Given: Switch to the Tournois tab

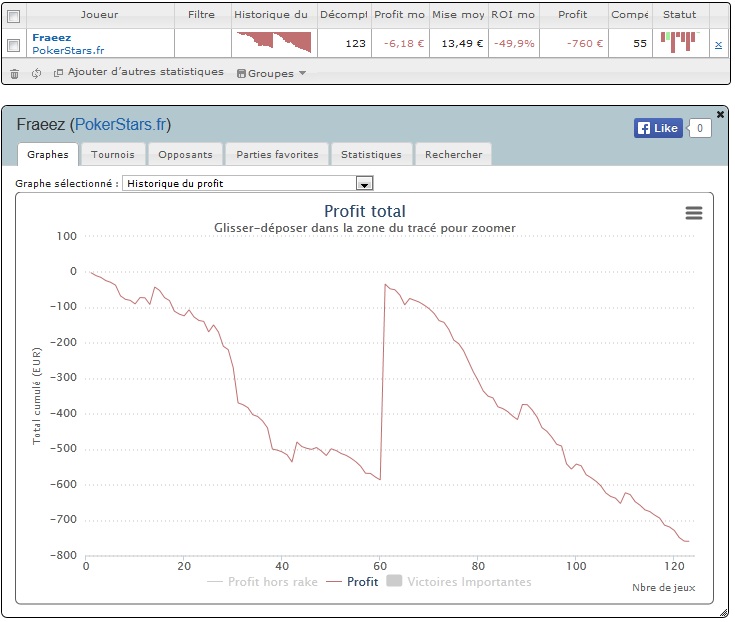Looking at the screenshot, I should pos(112,154).
